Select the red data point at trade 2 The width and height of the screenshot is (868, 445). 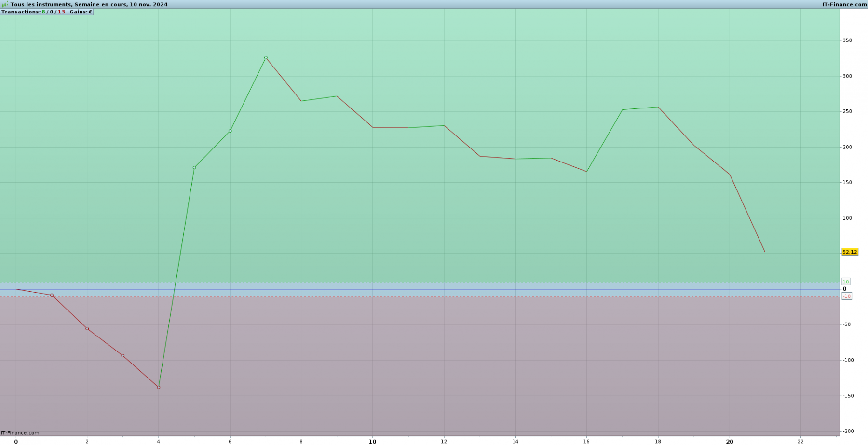click(87, 329)
